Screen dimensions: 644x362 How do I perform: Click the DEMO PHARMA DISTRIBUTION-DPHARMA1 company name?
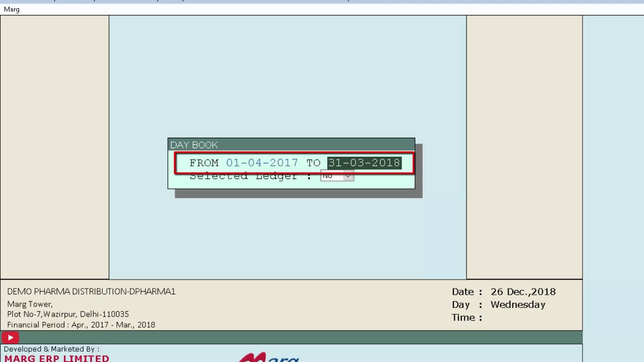(91, 292)
